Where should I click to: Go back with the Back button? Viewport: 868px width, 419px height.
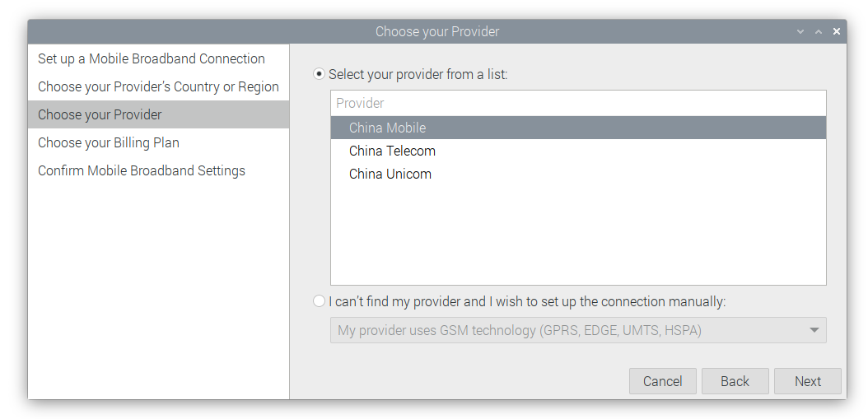click(735, 381)
